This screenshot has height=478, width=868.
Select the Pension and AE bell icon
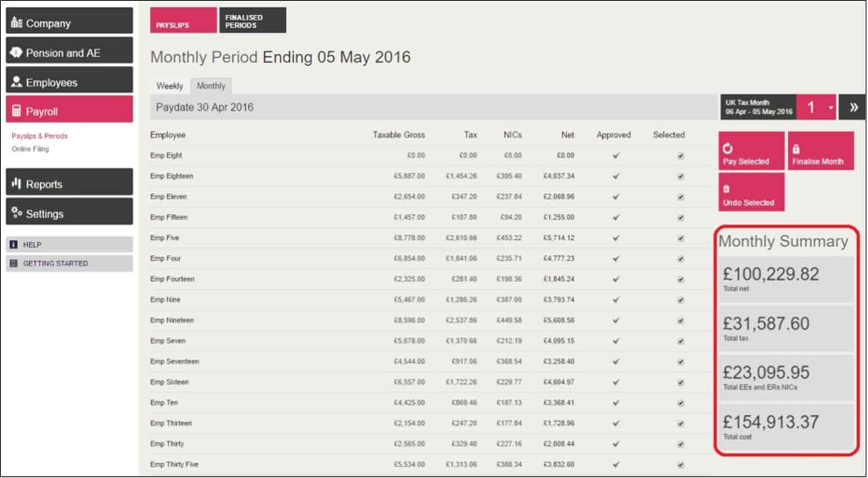pos(16,52)
